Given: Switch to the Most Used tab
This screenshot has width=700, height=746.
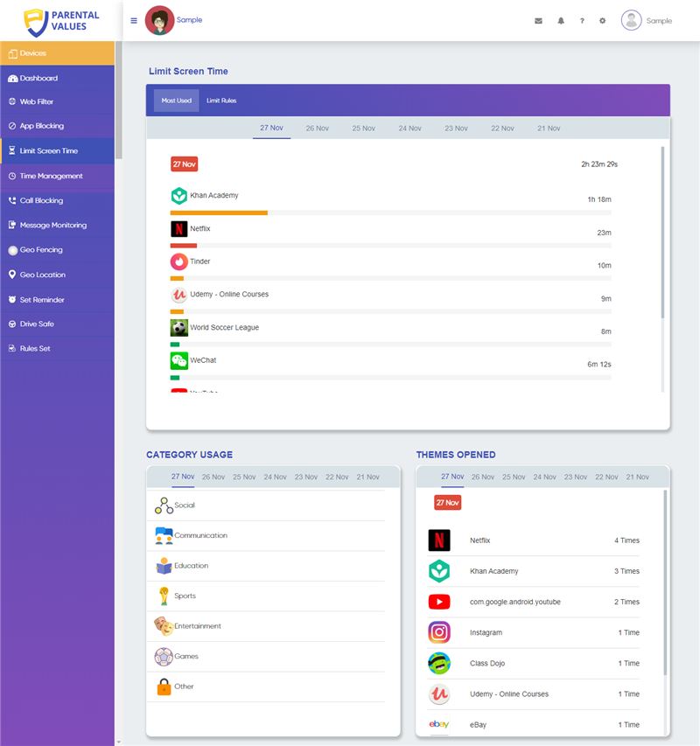Looking at the screenshot, I should pos(176,101).
